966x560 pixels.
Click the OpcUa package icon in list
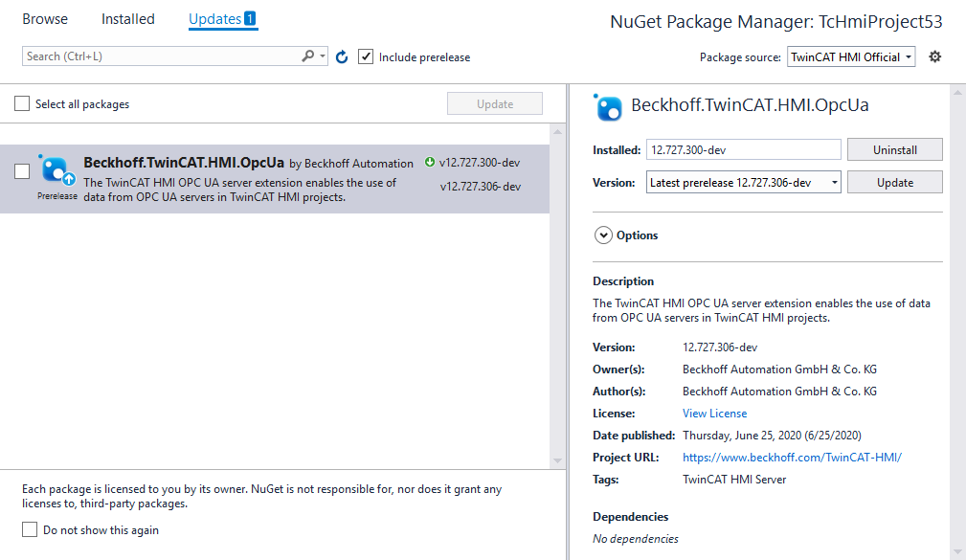point(56,170)
